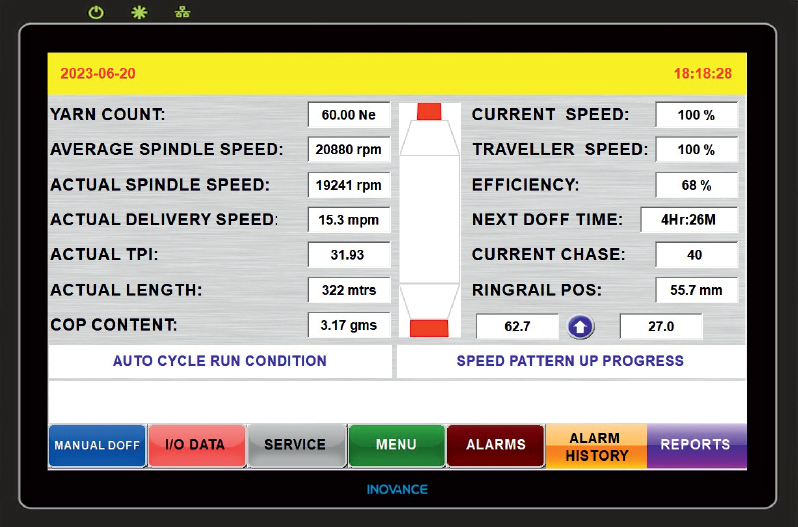Click the ACTUAL SPINDLE SPEED label

pyautogui.click(x=160, y=185)
